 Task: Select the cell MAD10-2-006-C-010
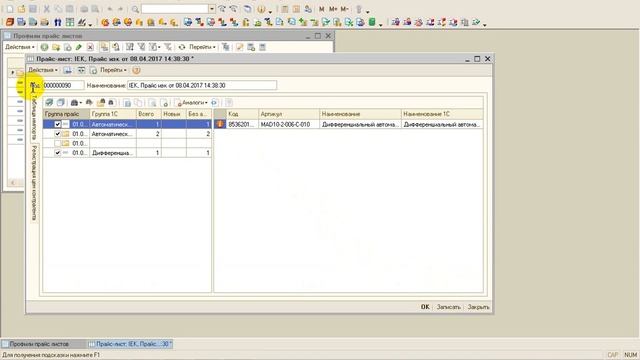pyautogui.click(x=289, y=124)
